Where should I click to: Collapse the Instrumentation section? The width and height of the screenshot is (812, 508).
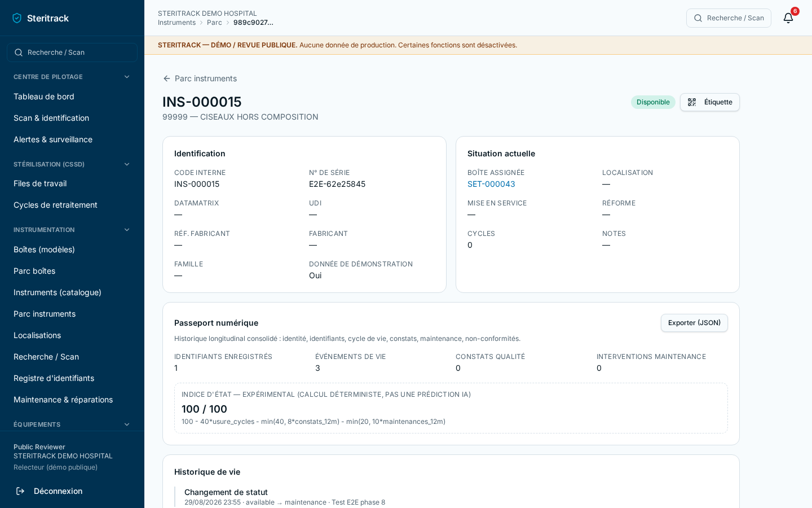coord(127,230)
